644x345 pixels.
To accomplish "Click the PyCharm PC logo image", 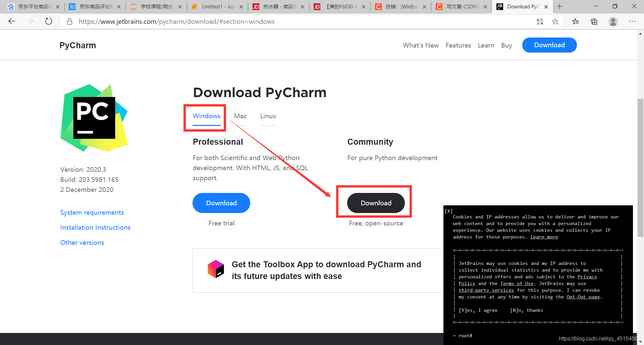I will (94, 118).
